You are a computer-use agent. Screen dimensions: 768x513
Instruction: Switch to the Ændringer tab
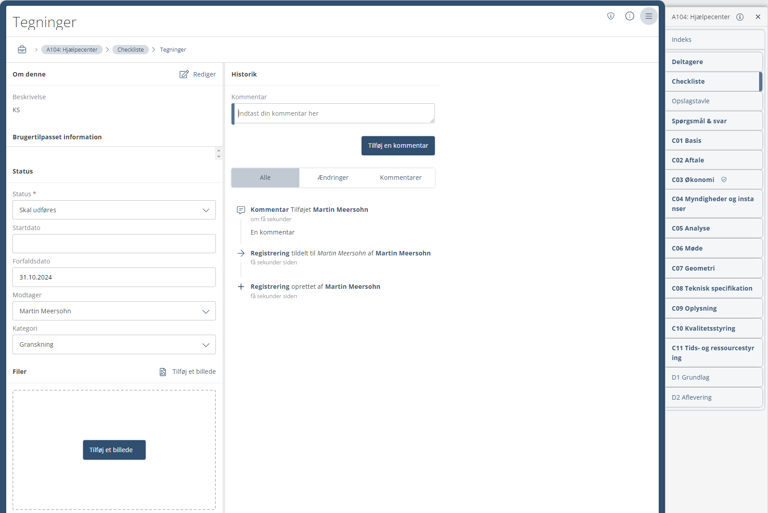[333, 178]
